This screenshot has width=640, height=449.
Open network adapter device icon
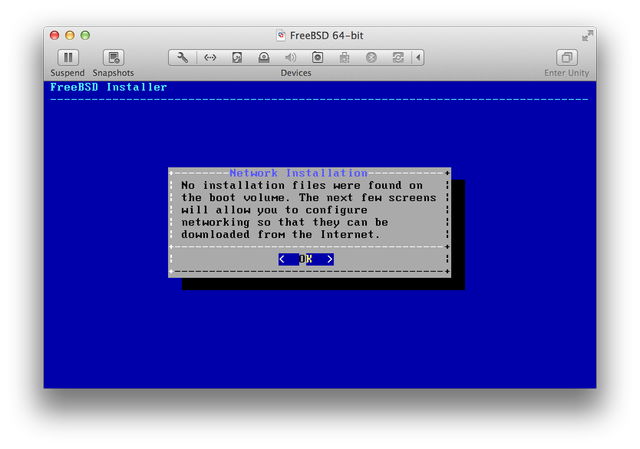(210, 58)
